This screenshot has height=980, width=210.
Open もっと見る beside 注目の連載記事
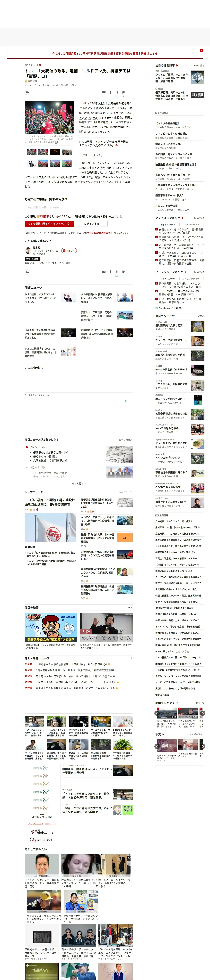199,65
